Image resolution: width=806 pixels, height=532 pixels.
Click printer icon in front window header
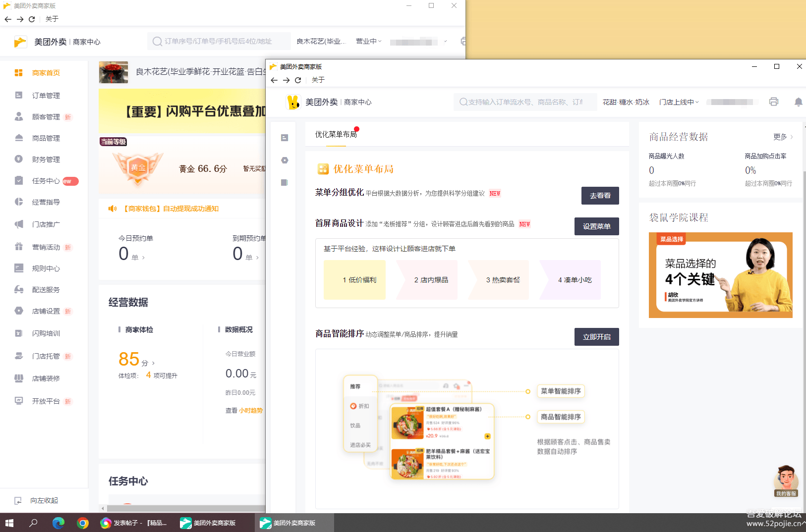click(774, 102)
